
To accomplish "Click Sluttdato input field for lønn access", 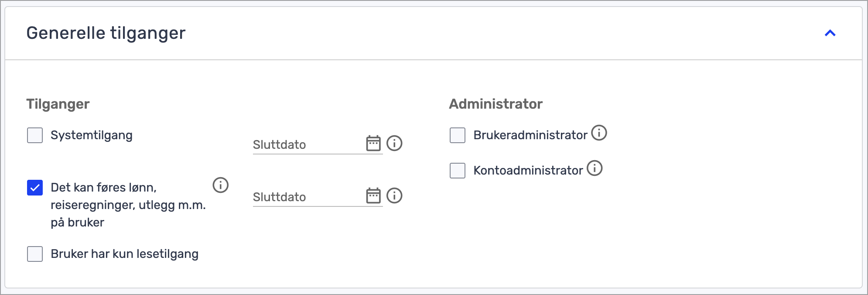I will click(x=305, y=197).
